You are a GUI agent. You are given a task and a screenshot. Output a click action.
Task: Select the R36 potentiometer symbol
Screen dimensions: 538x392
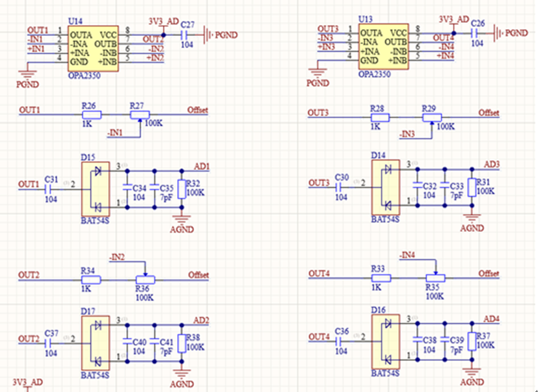click(145, 278)
